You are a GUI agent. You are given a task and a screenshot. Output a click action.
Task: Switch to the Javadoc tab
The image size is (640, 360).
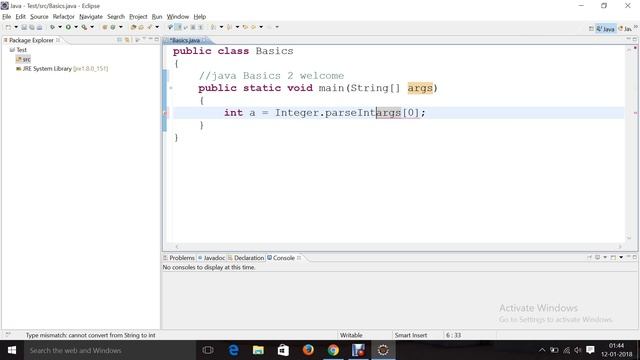pos(211,258)
